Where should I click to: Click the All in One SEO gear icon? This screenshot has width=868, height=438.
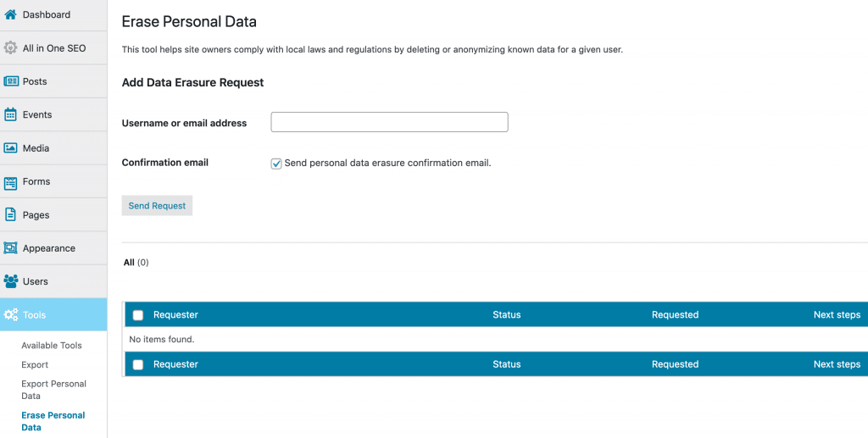click(10, 48)
